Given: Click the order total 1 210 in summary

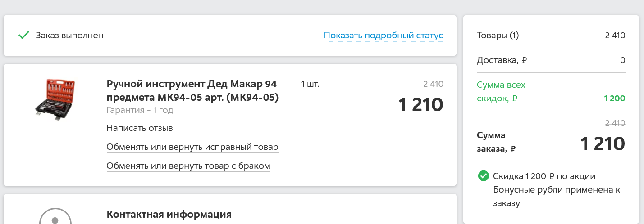Looking at the screenshot, I should coord(603,144).
